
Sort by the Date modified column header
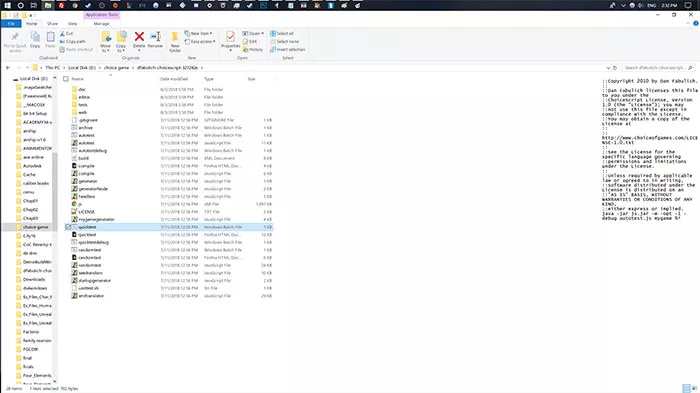pos(174,79)
